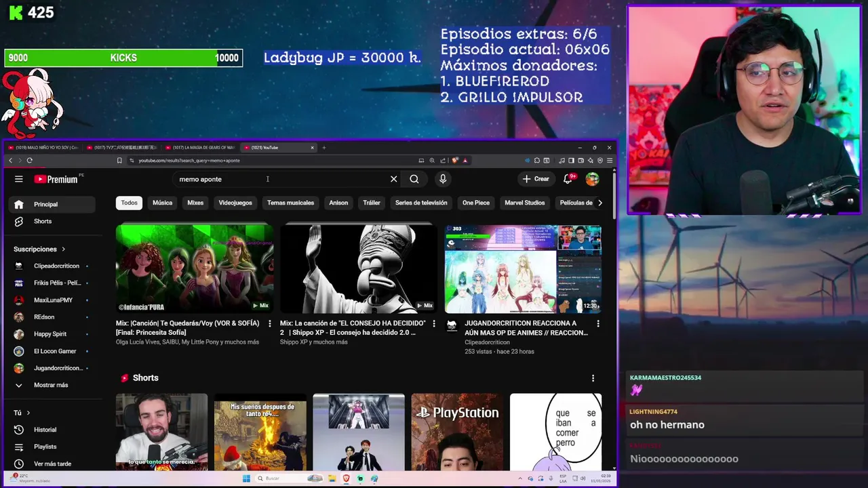Open Principal in sidebar
Screen dimensions: 868x488
53,204
